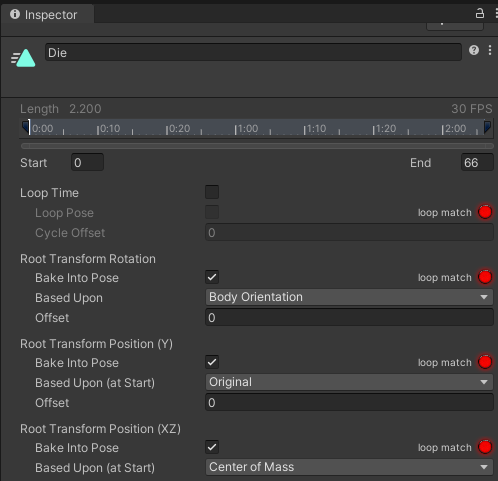Click the Root Transform Rotation loop match indicator
Image resolution: width=498 pixels, height=481 pixels.
pos(485,277)
